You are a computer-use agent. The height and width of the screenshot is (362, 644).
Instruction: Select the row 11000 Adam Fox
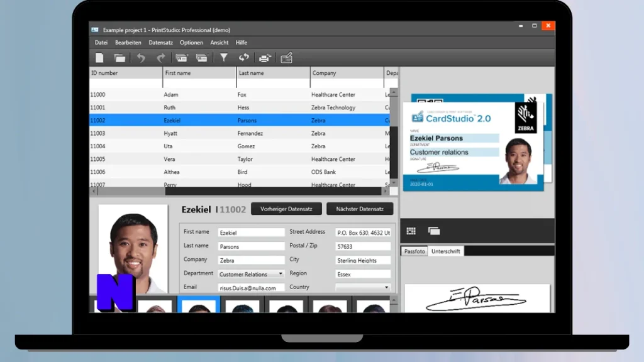pyautogui.click(x=240, y=94)
